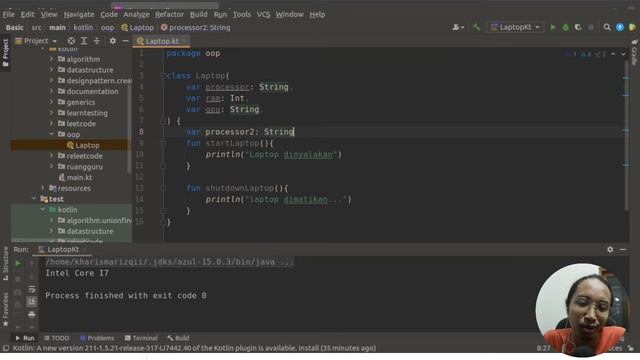Open the Problems tool window tab
Image resolution: width=640 pixels, height=360 pixels.
(97, 338)
